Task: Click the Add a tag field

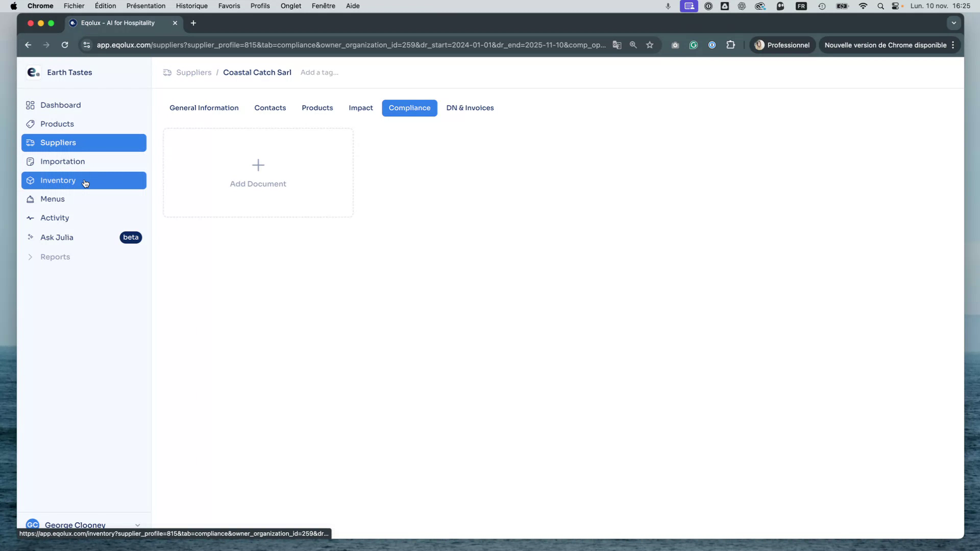Action: click(318, 72)
